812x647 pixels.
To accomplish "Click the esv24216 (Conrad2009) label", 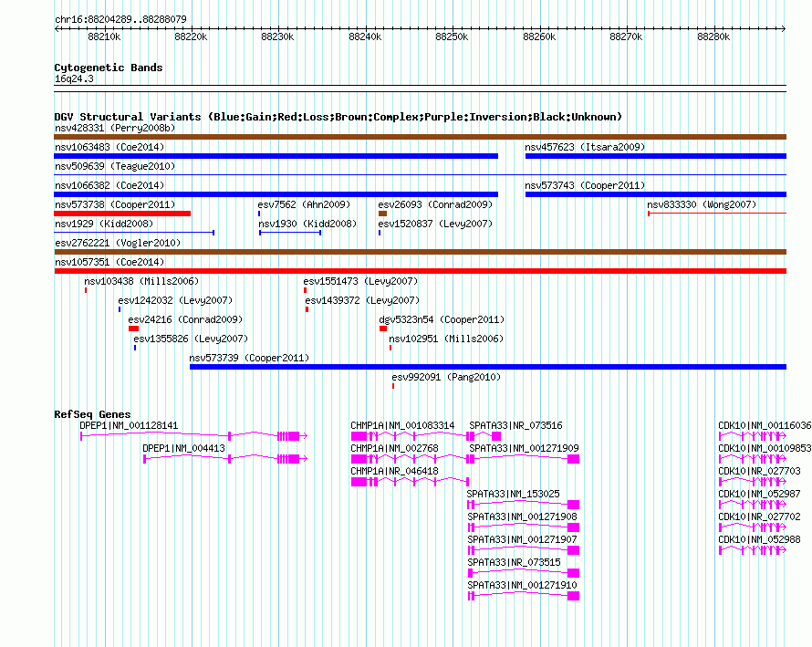I will pos(185,319).
